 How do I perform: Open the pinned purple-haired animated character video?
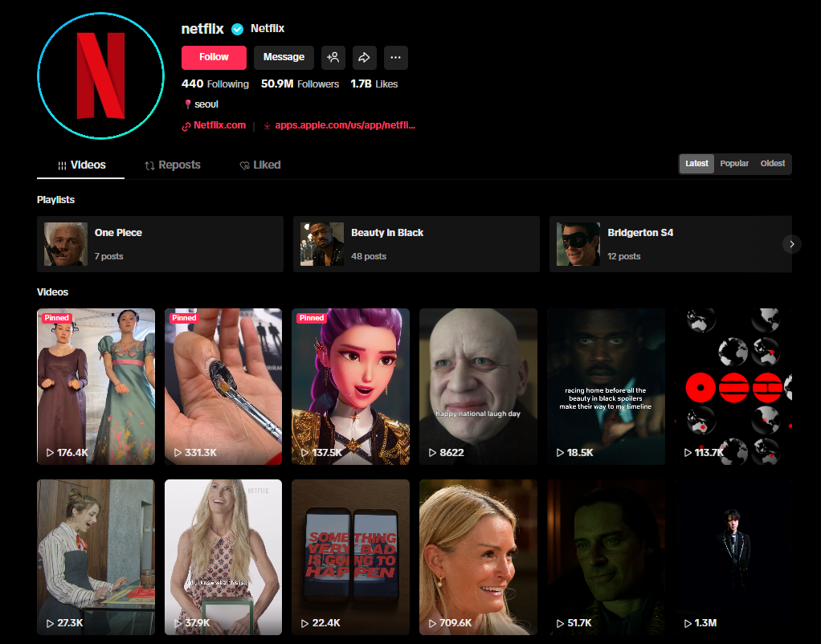click(351, 386)
